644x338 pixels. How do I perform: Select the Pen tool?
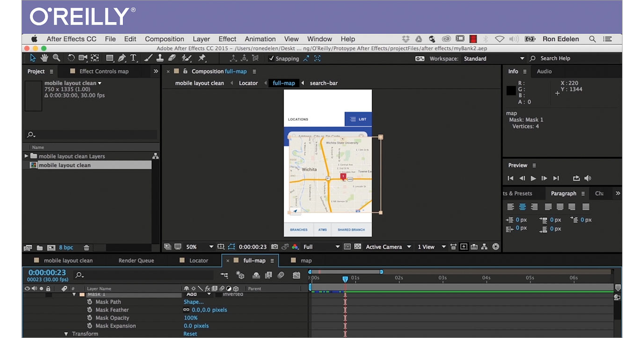[122, 58]
